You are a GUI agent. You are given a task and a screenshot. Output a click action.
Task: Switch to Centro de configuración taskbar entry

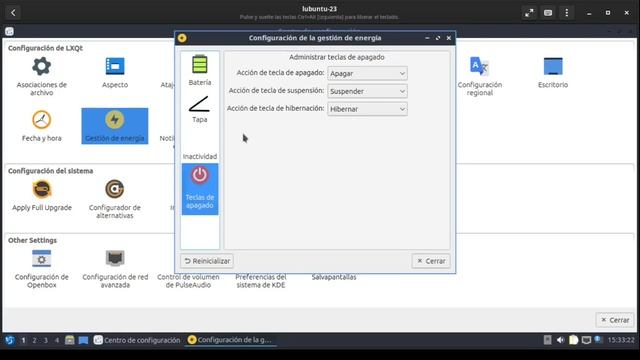(137, 340)
